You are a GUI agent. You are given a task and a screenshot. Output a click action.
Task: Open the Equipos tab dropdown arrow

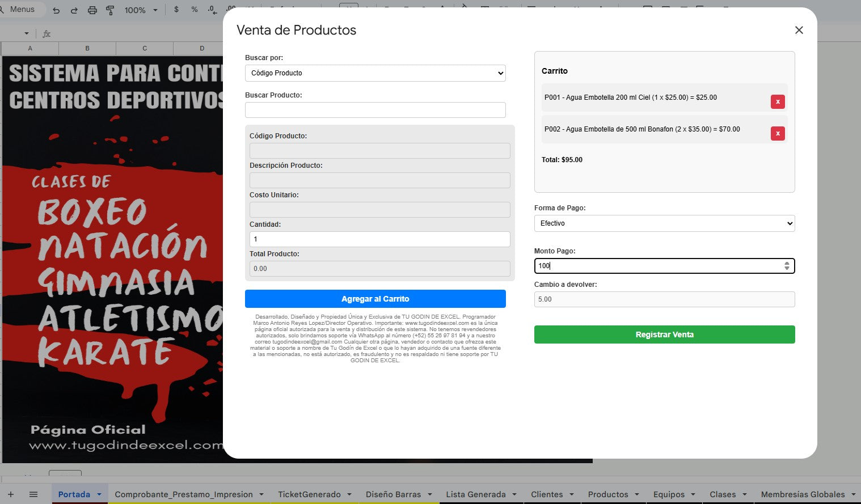tap(693, 494)
